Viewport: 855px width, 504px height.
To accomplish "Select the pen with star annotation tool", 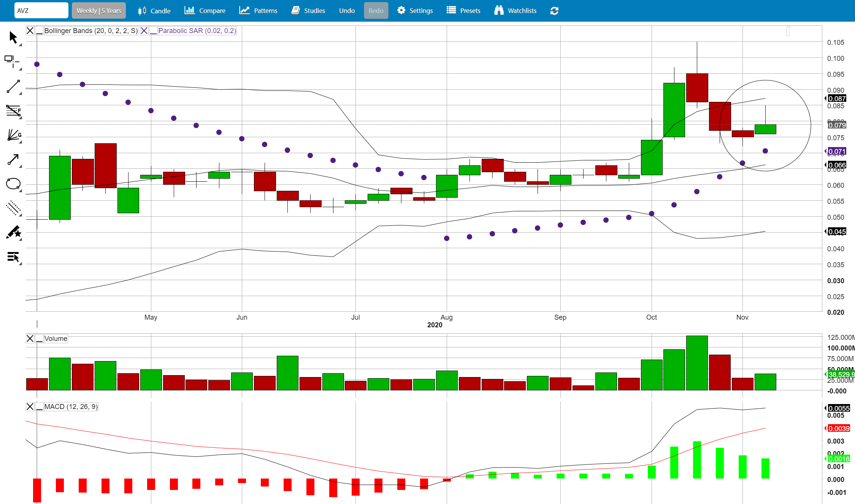I will coord(13,233).
